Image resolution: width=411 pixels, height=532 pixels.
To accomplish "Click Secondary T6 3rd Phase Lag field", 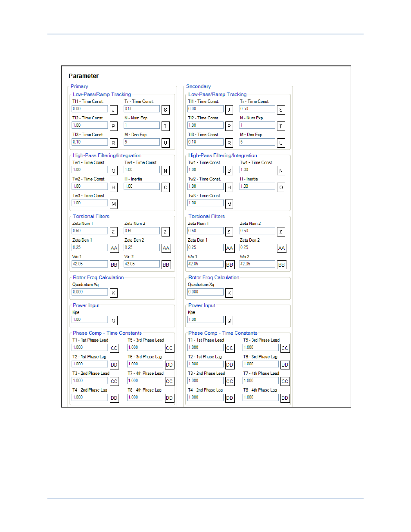I will click(x=261, y=364).
